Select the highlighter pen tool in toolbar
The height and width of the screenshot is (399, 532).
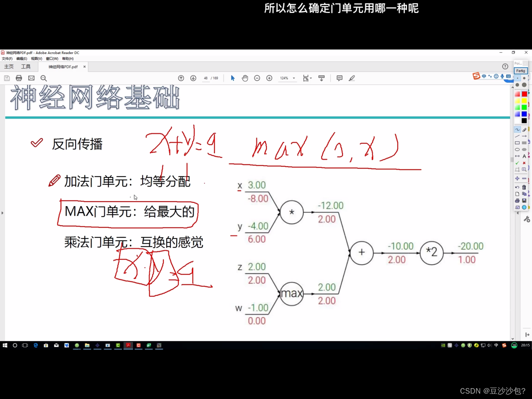click(352, 78)
